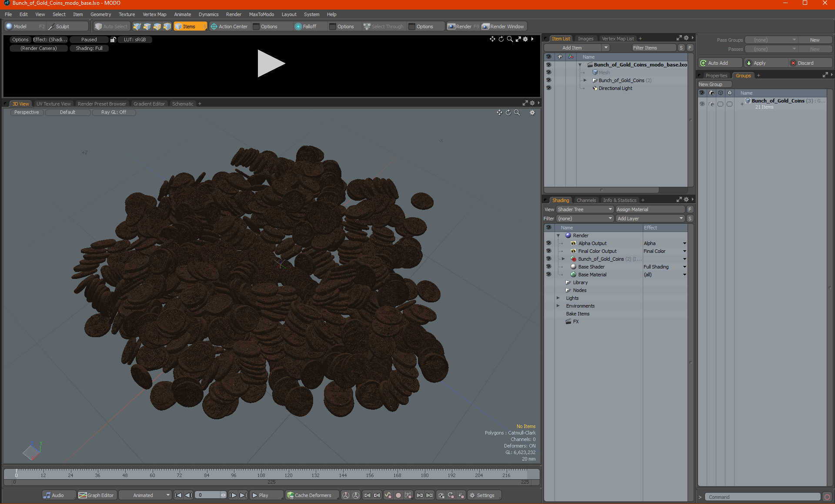Open Animated key mode dropdown
The height and width of the screenshot is (504, 835).
tap(145, 495)
